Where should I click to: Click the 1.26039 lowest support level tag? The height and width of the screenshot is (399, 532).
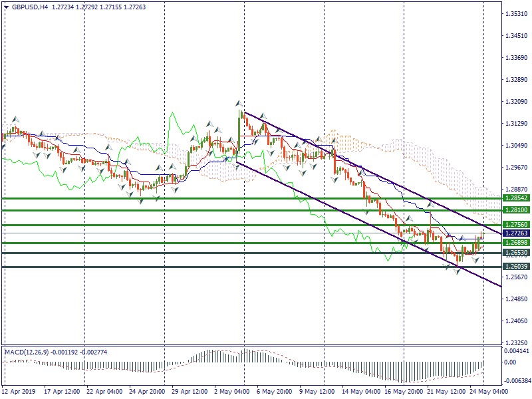[516, 267]
